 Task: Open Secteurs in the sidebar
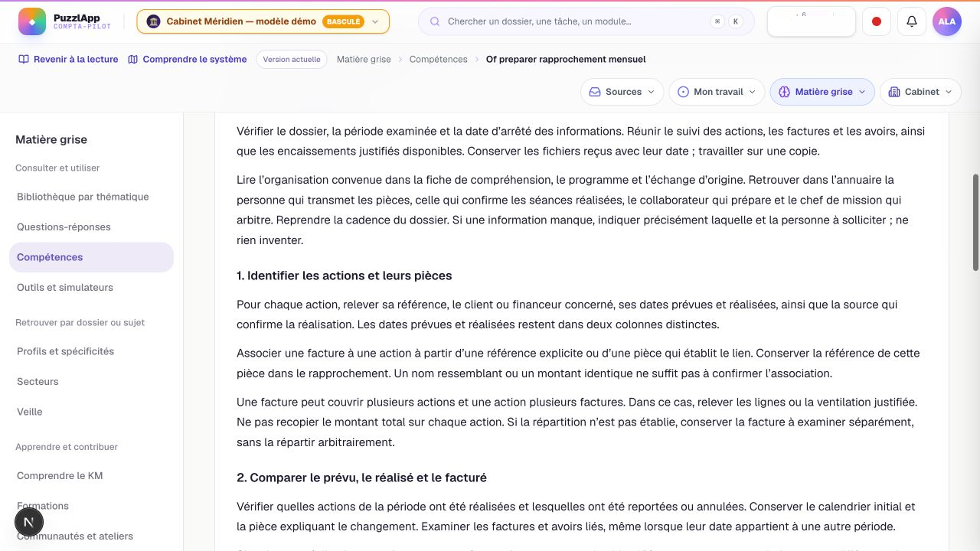(x=91, y=381)
